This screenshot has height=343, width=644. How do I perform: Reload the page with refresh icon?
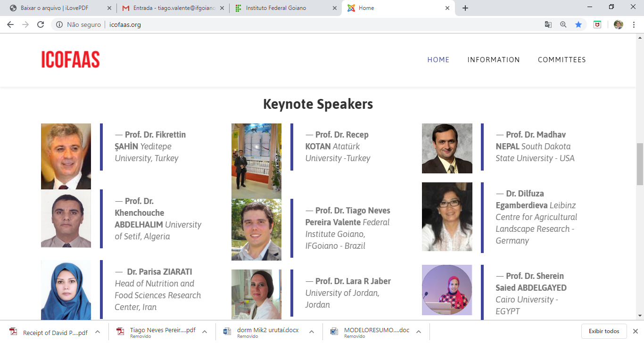coord(41,25)
